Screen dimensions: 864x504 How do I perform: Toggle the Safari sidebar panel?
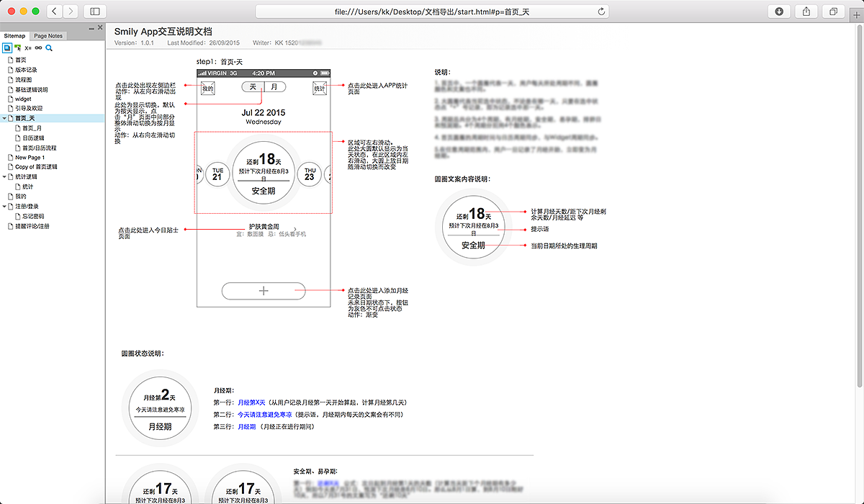coord(96,12)
